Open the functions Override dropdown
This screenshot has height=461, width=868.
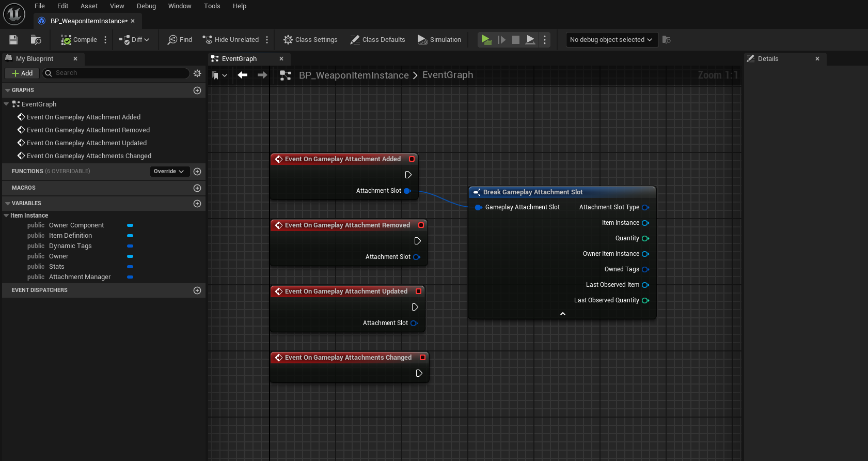[x=169, y=172]
